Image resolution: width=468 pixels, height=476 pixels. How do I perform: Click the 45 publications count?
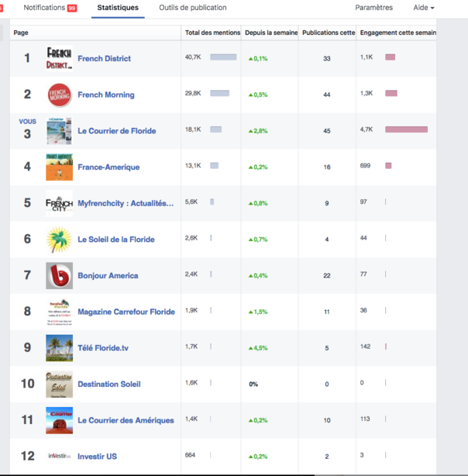327,131
